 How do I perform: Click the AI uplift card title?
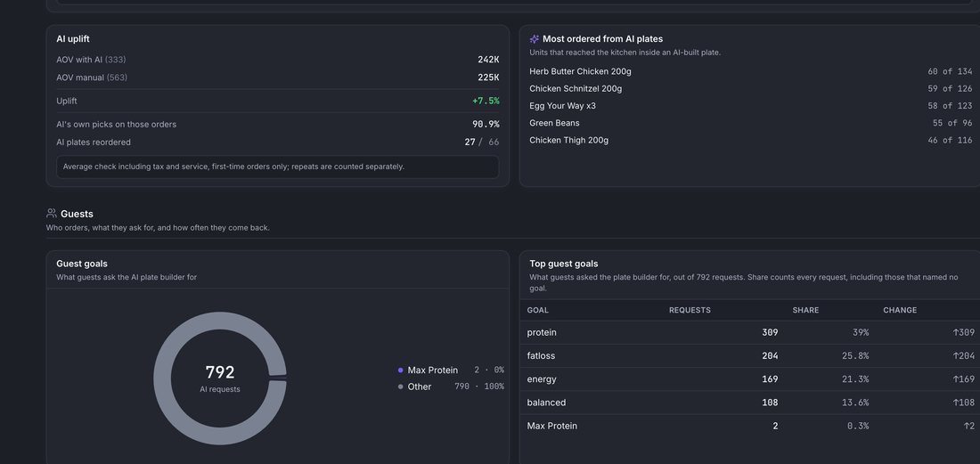(73, 38)
